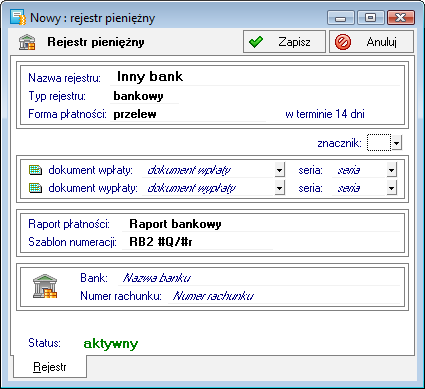Click the dokument wypłaty table icon
425x389 pixels.
click(35, 188)
